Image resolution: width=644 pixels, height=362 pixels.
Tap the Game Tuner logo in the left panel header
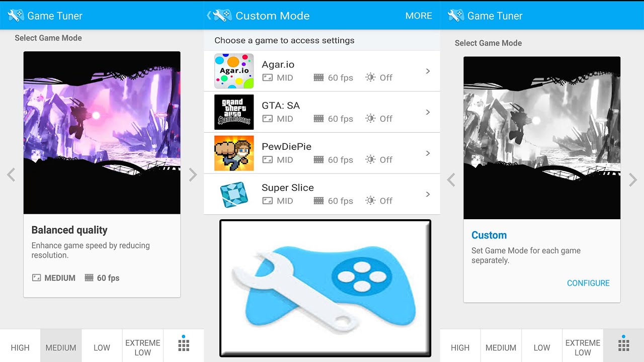click(x=16, y=16)
